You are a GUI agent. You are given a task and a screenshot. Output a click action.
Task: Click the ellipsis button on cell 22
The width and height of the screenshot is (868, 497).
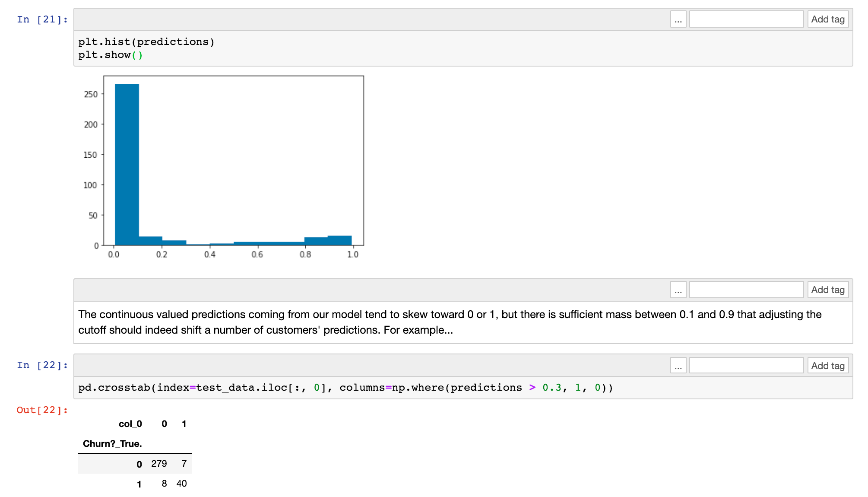(x=678, y=366)
